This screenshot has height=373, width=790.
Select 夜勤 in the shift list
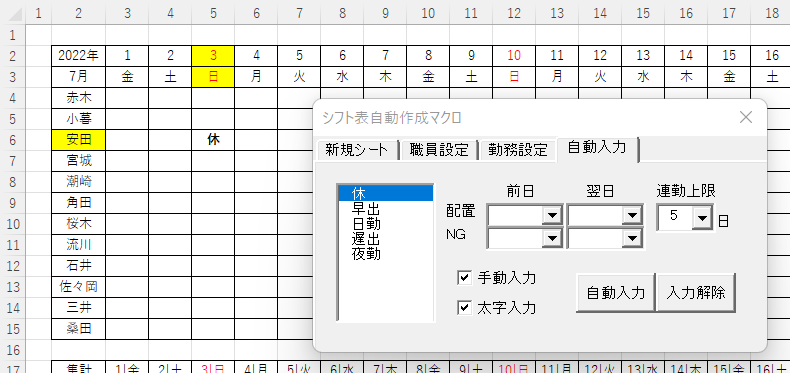(386, 254)
